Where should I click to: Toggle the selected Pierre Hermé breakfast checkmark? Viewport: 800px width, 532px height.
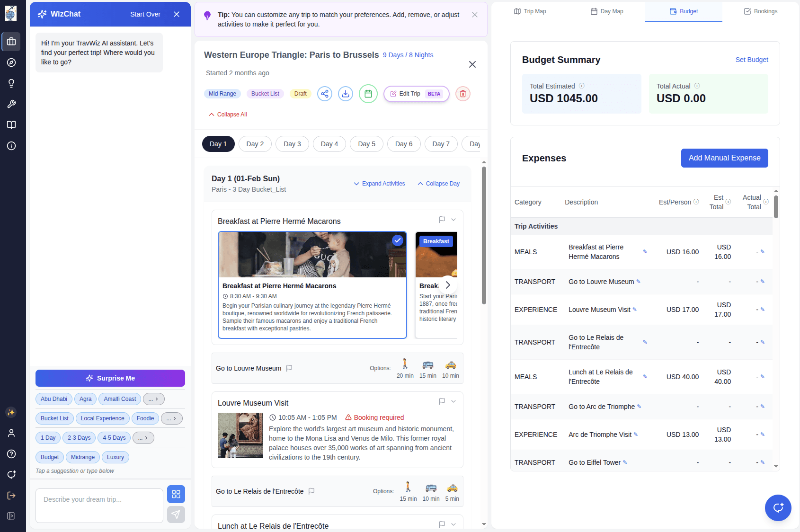pos(398,240)
